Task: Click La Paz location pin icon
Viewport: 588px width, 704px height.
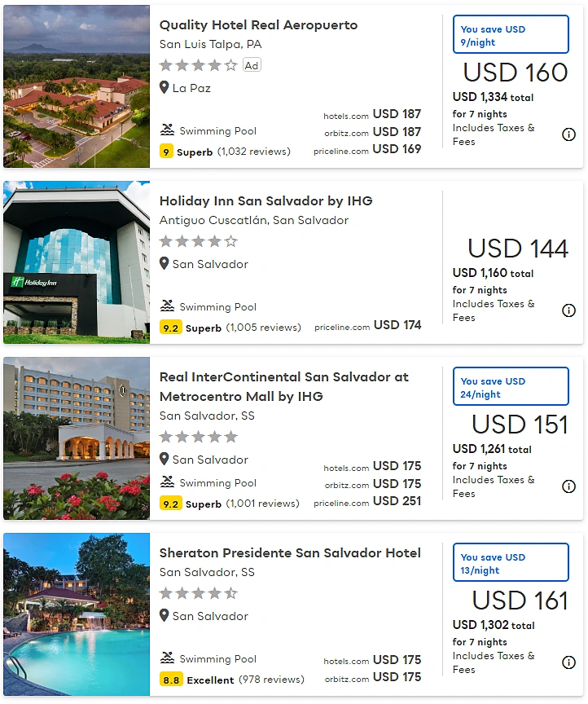Action: [165, 87]
